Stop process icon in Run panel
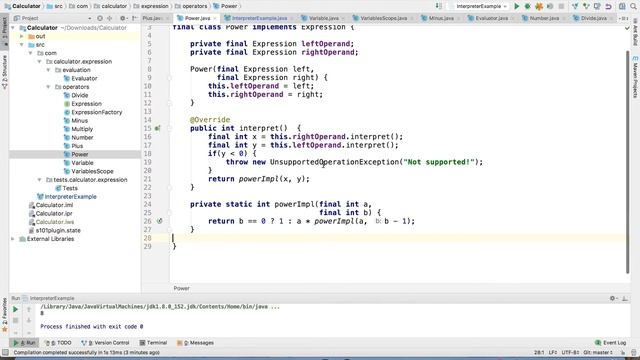The image size is (640, 360). pyautogui.click(x=15, y=321)
